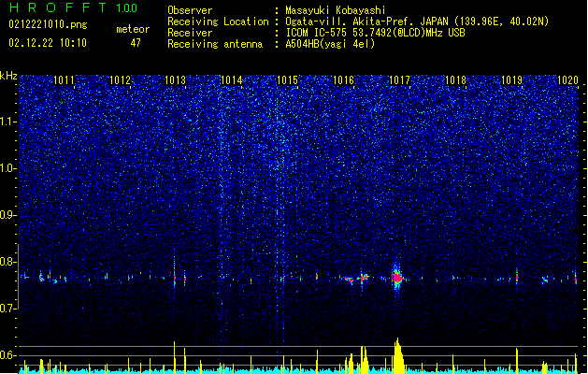Click the 1.0 frequency axis label
588x374 pixels.
tap(8, 168)
